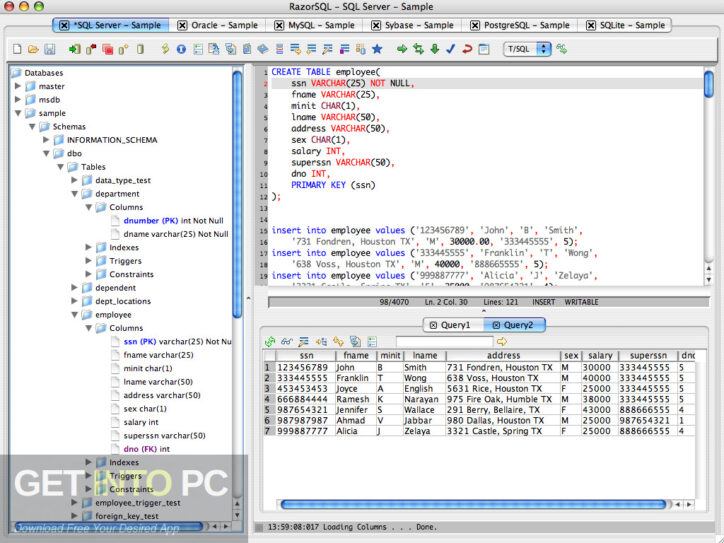Click the cell '731 Fondren, Houston TX'
The image size is (724, 543).
tap(503, 368)
